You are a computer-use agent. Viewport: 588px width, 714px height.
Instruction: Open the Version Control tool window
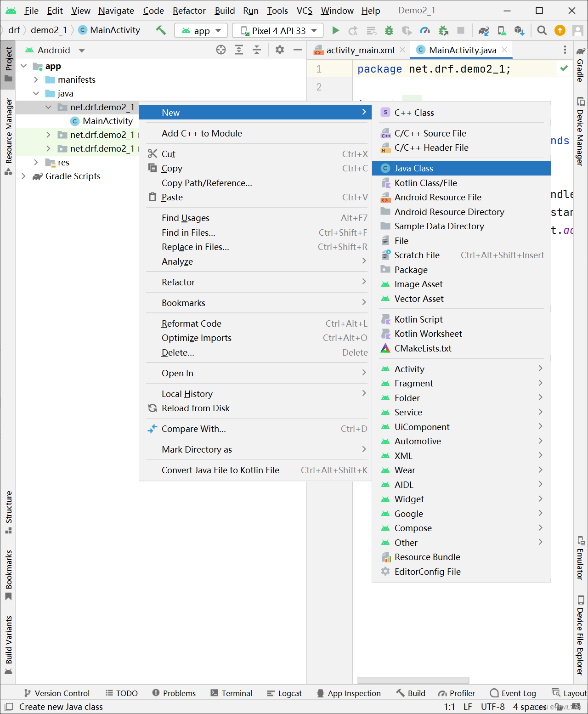(57, 693)
